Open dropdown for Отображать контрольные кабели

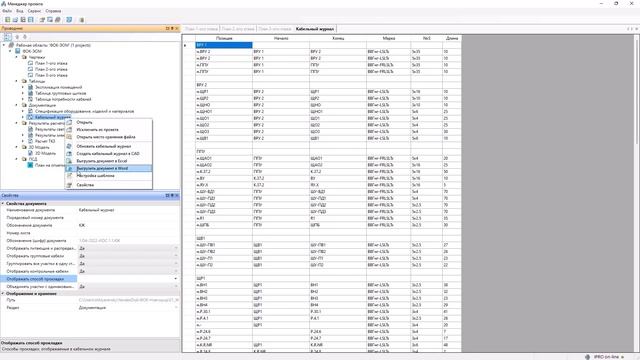(176, 271)
